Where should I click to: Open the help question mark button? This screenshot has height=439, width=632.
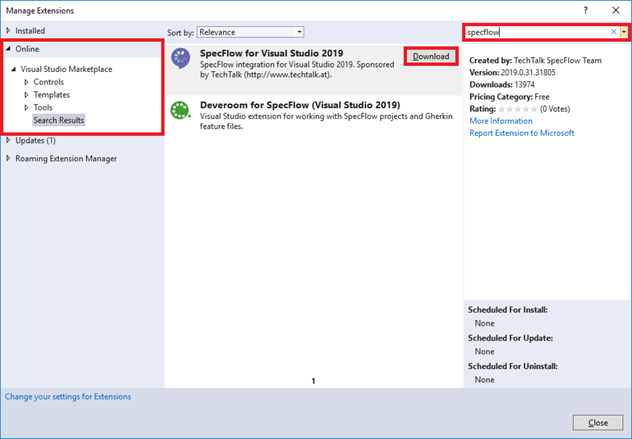coord(586,10)
